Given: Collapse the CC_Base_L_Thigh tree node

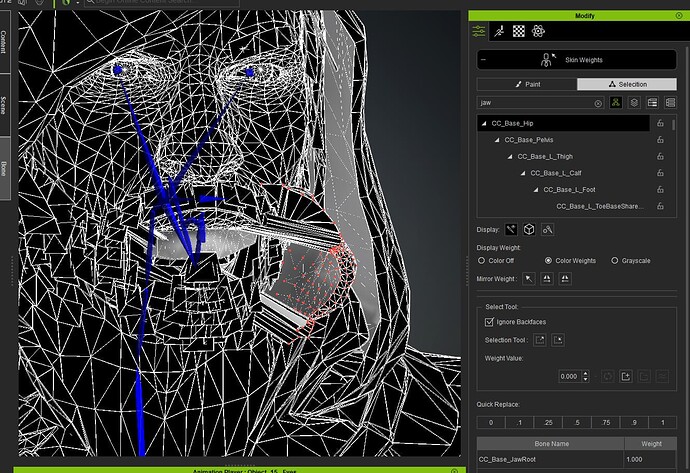Looking at the screenshot, I should click(x=510, y=157).
